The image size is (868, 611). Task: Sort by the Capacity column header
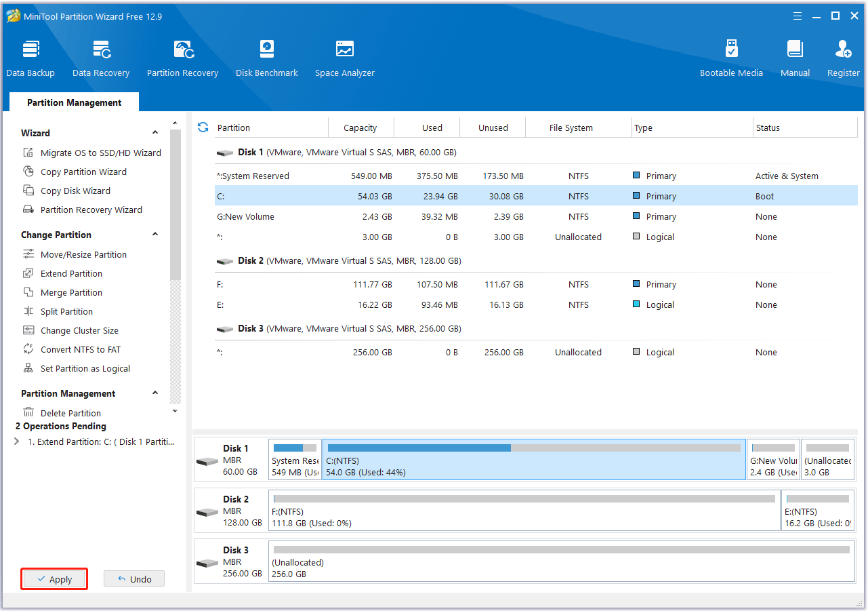(x=360, y=127)
